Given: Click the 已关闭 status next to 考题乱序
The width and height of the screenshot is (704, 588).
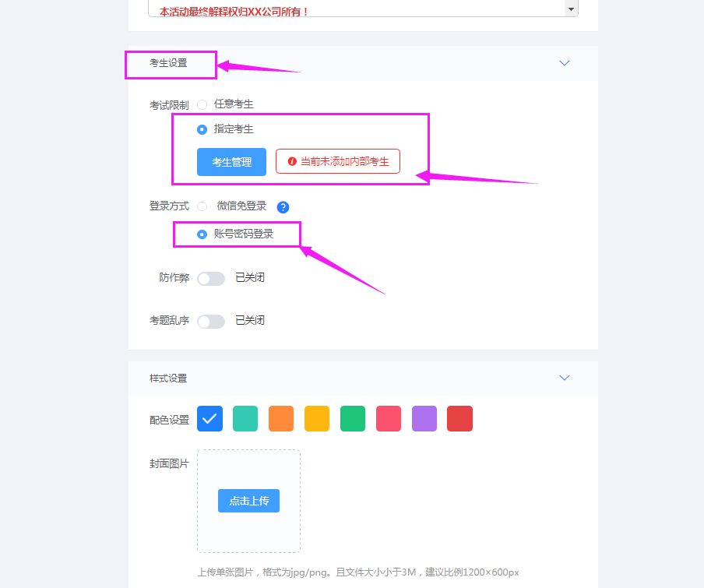Looking at the screenshot, I should click(x=250, y=320).
